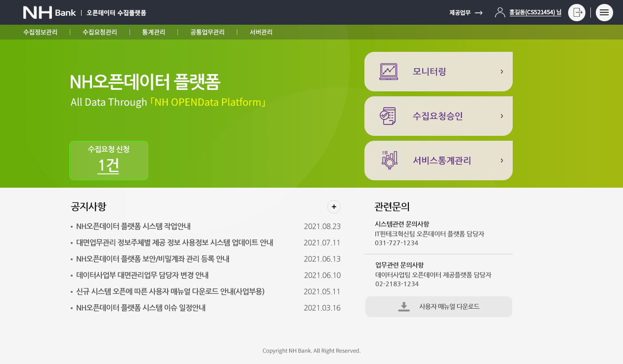Image resolution: width=623 pixels, height=364 pixels.
Task: Click the NH OPENData Platform yellow text
Action: 208,102
